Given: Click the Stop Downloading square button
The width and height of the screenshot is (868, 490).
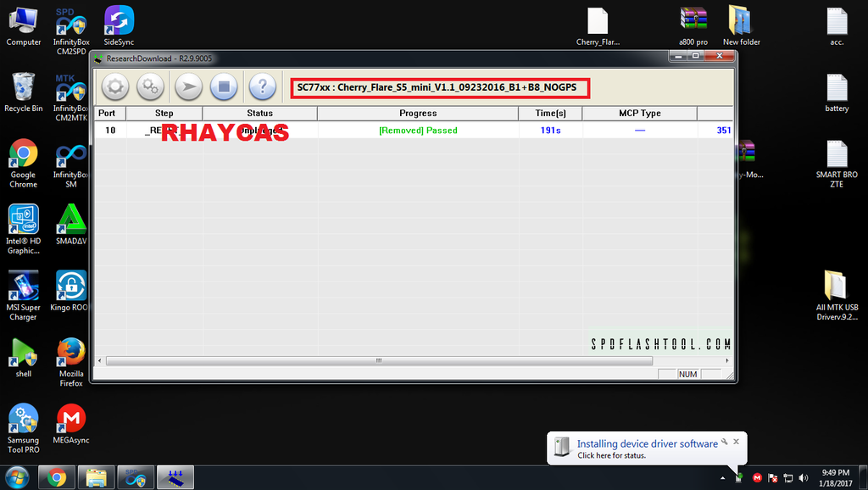Looking at the screenshot, I should (225, 86).
